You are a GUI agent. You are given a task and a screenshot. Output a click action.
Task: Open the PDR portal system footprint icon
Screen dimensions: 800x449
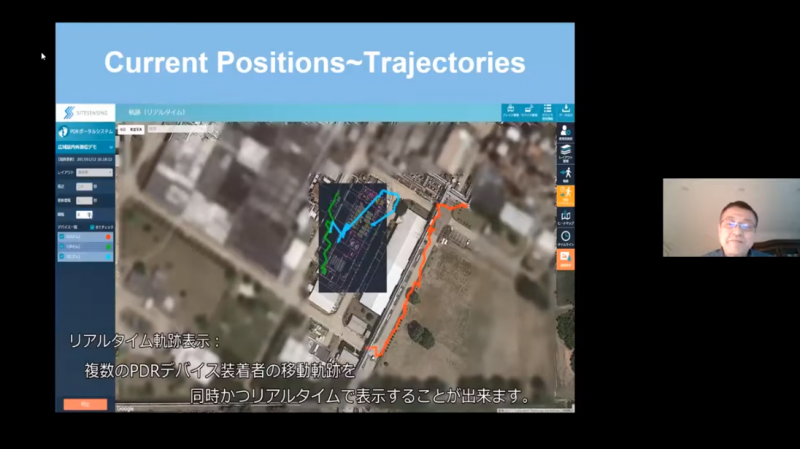63,132
